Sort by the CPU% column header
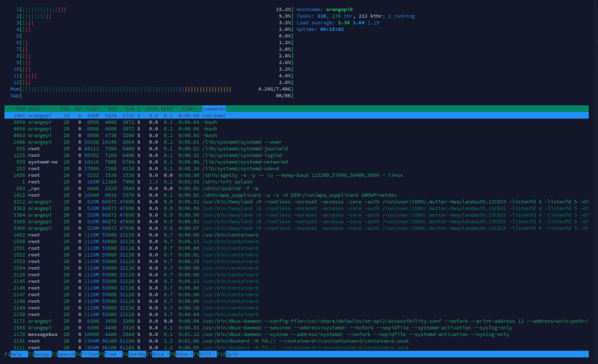 click(152, 109)
